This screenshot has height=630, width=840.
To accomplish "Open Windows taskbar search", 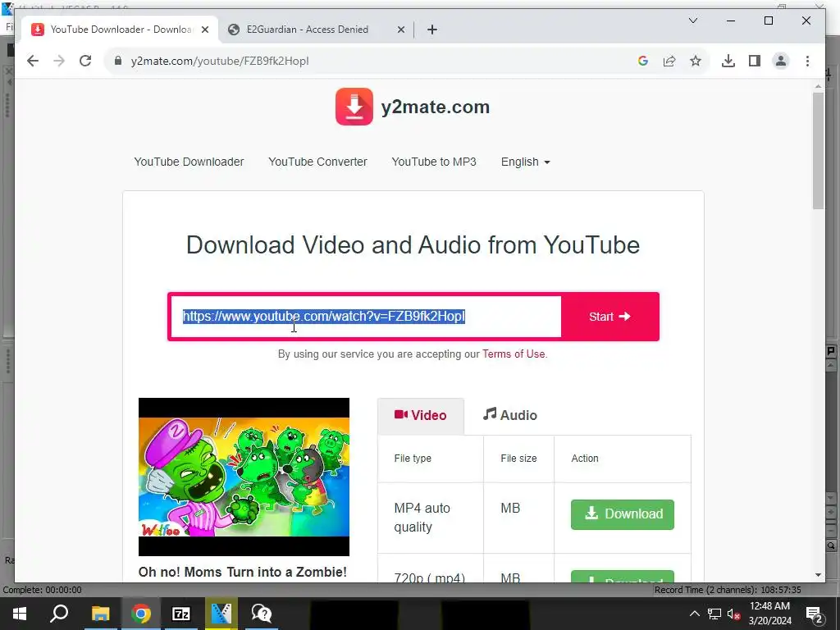I will (x=59, y=614).
